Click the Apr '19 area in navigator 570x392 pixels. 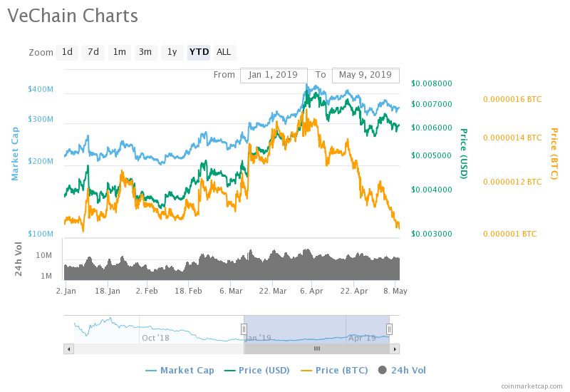[362, 338]
